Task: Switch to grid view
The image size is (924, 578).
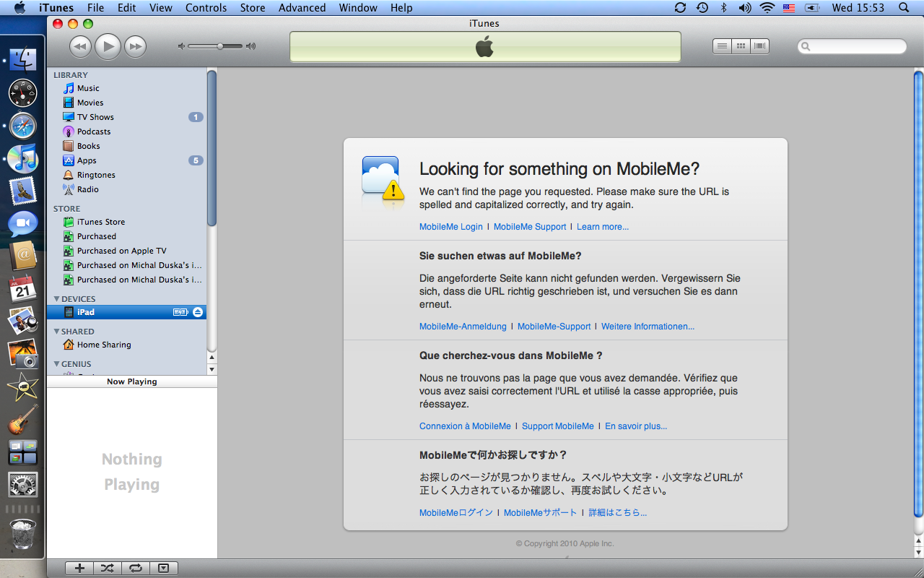Action: pyautogui.click(x=741, y=46)
